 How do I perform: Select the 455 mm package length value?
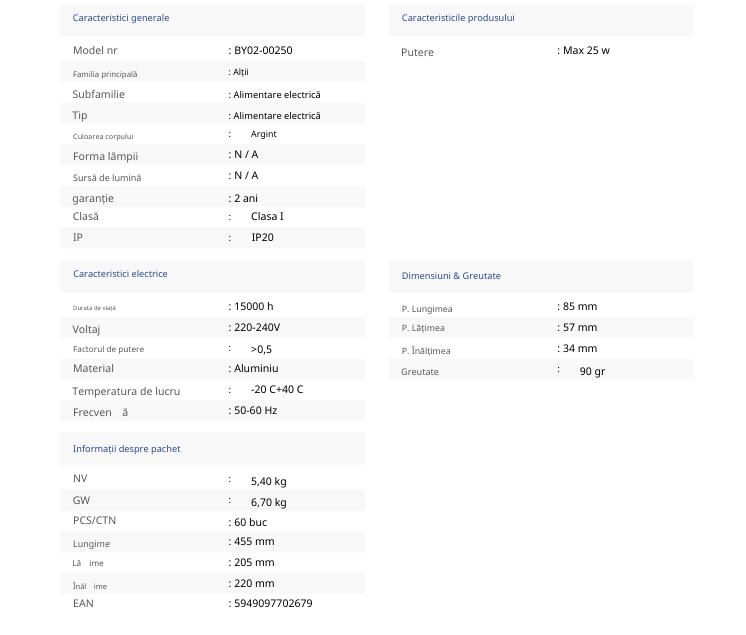point(254,541)
